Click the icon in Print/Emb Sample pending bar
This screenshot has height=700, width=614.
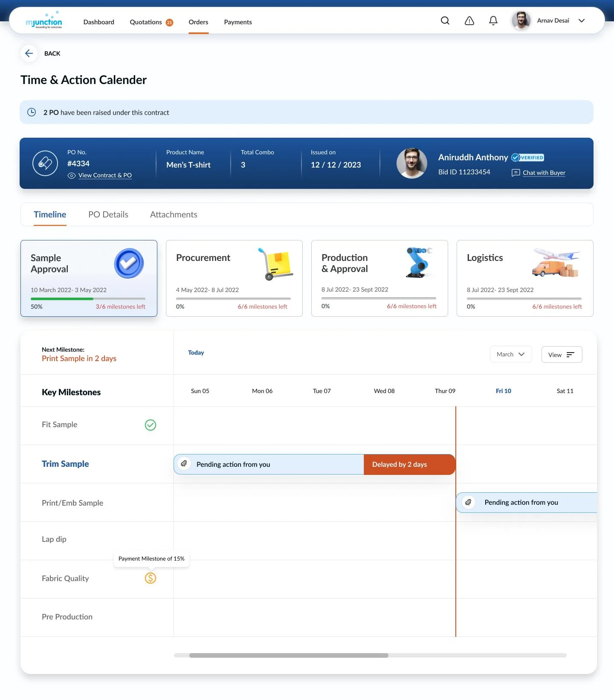(468, 502)
